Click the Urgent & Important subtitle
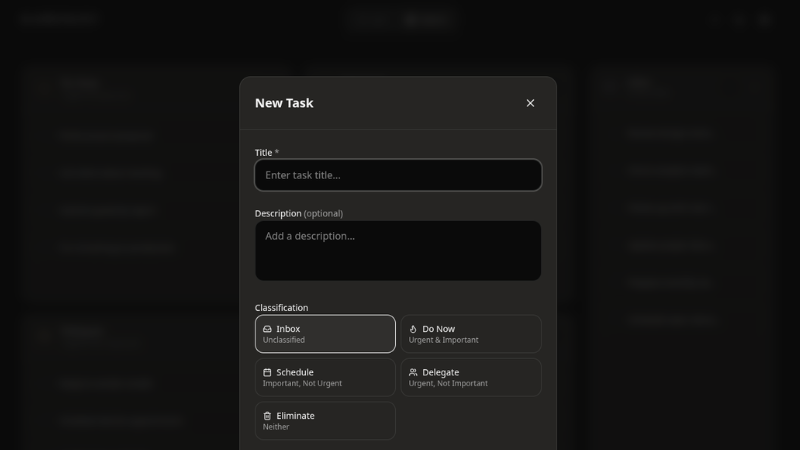This screenshot has height=450, width=800. pyautogui.click(x=443, y=340)
